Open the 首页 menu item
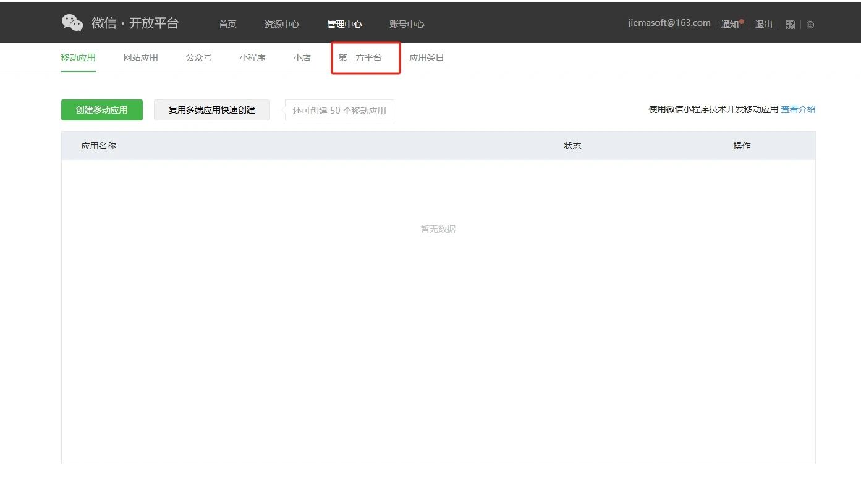 point(227,24)
